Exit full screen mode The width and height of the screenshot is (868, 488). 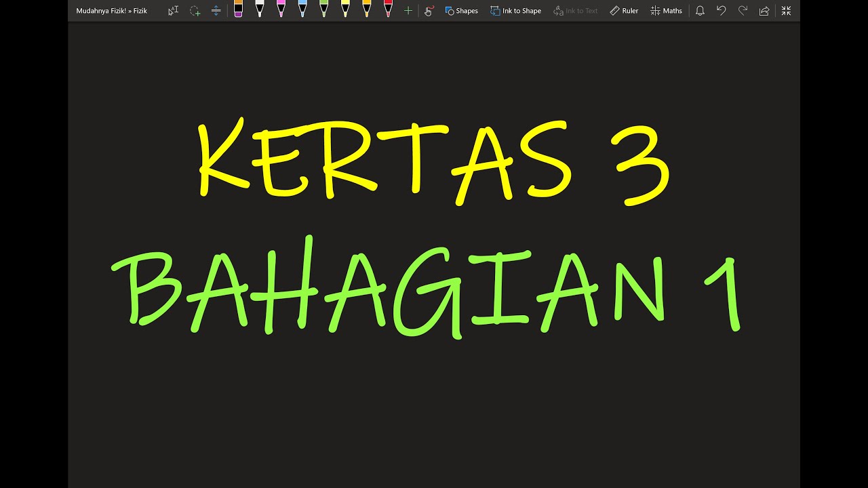pyautogui.click(x=786, y=10)
